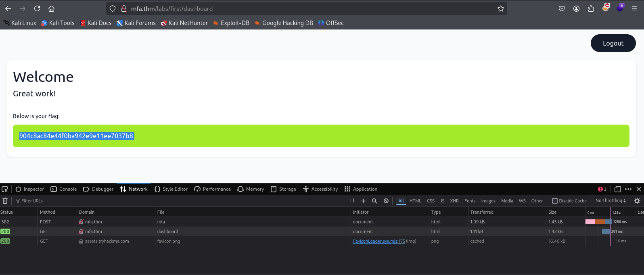Click the shield tracking protection icon

(x=113, y=8)
